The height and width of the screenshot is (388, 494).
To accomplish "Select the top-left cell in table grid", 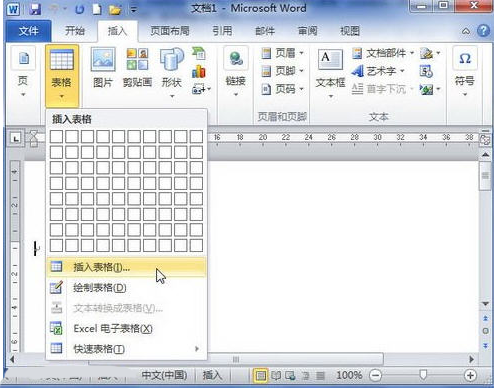I will point(56,137).
